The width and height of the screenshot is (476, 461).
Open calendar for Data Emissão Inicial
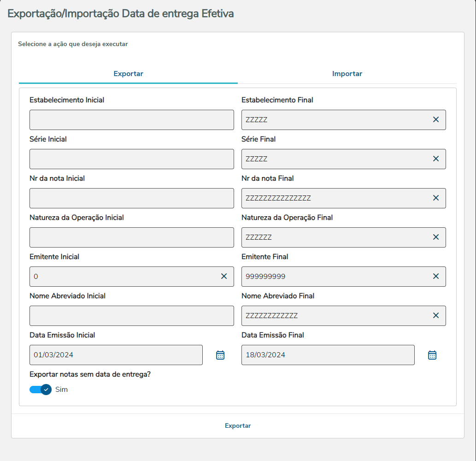(x=220, y=355)
